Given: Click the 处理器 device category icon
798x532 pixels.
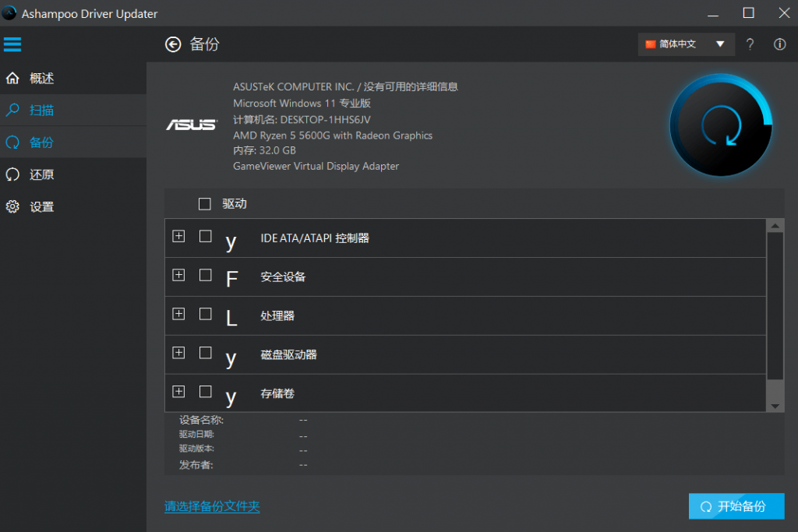Looking at the screenshot, I should [x=231, y=317].
